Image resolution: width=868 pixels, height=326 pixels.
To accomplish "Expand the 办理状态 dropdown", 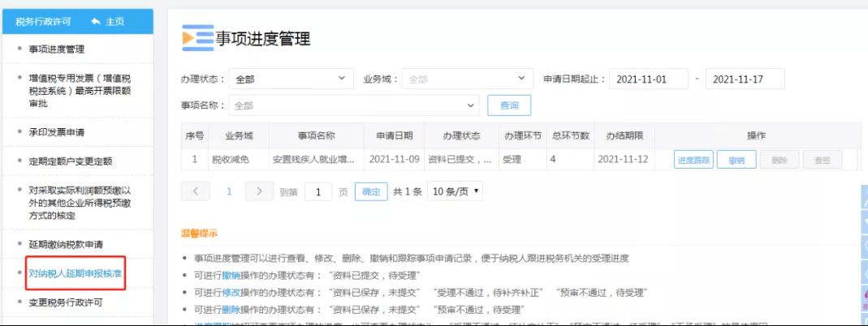I will pos(291,79).
